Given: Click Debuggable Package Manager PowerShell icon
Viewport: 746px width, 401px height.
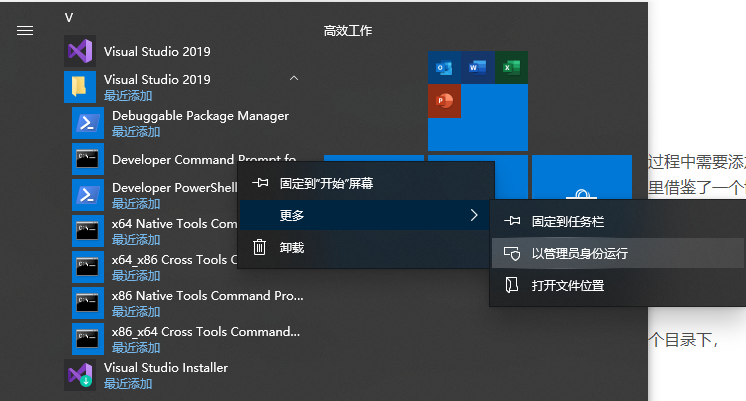Looking at the screenshot, I should (x=88, y=123).
